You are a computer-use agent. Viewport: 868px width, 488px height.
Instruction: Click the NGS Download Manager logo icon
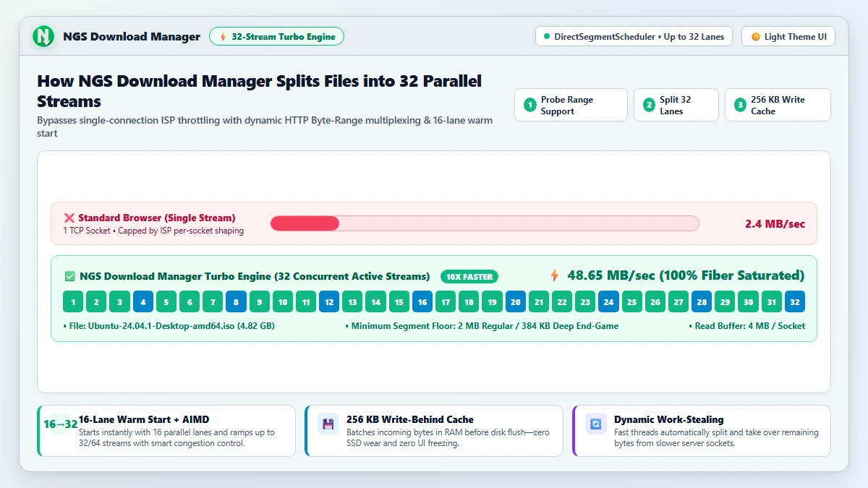[x=43, y=36]
